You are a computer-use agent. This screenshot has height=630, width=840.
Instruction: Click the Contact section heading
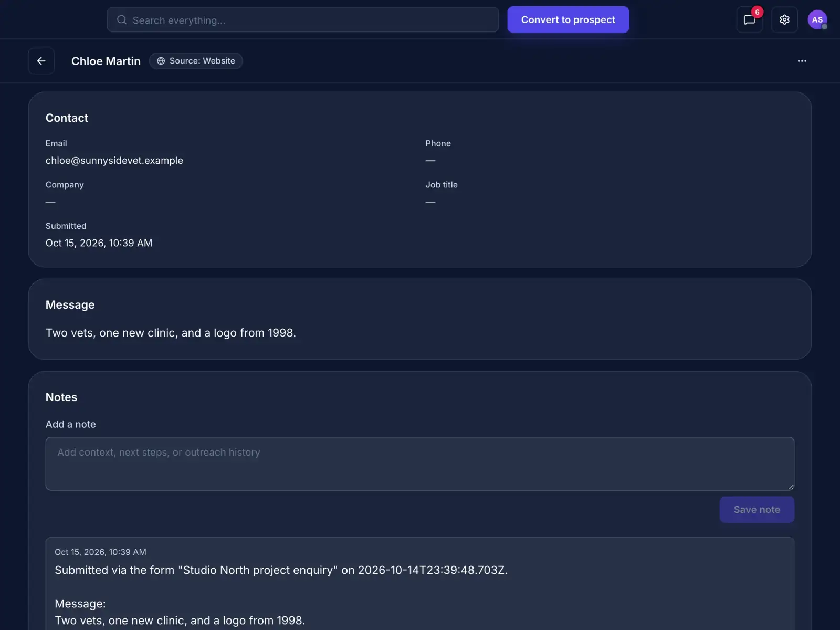67,118
